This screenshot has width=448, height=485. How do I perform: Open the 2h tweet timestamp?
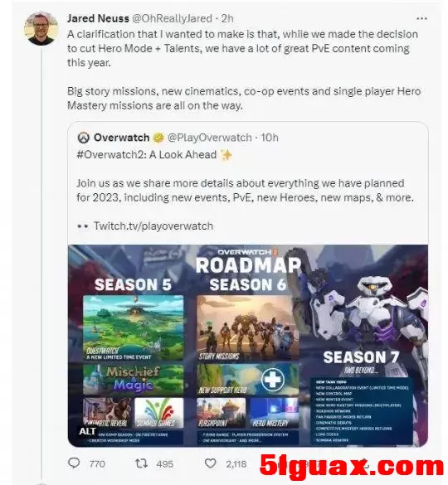point(227,18)
